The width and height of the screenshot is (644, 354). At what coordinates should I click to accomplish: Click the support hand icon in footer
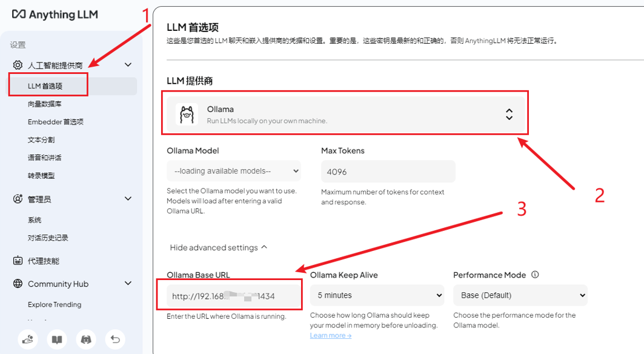tap(28, 339)
